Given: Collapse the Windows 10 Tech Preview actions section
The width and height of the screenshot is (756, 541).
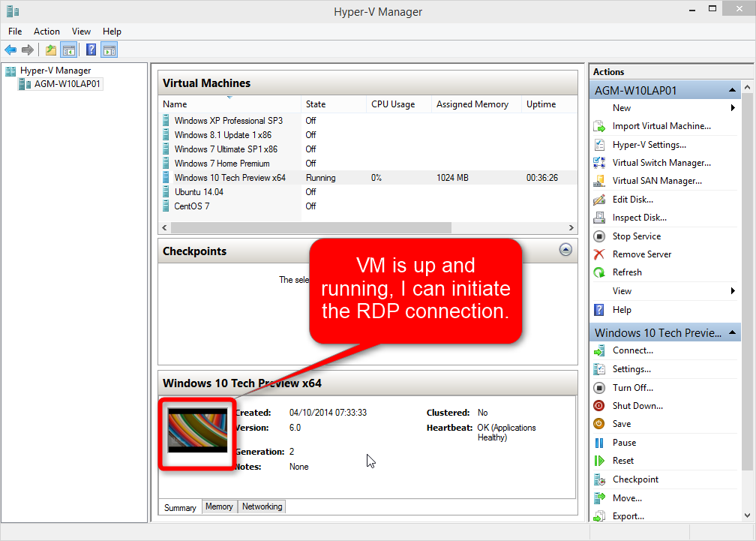Looking at the screenshot, I should coord(732,332).
